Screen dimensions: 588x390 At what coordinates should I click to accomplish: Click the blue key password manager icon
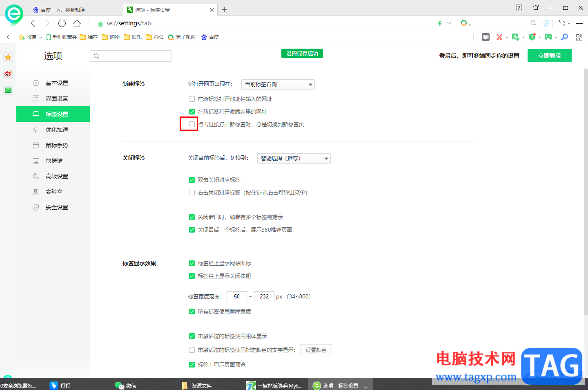[564, 37]
